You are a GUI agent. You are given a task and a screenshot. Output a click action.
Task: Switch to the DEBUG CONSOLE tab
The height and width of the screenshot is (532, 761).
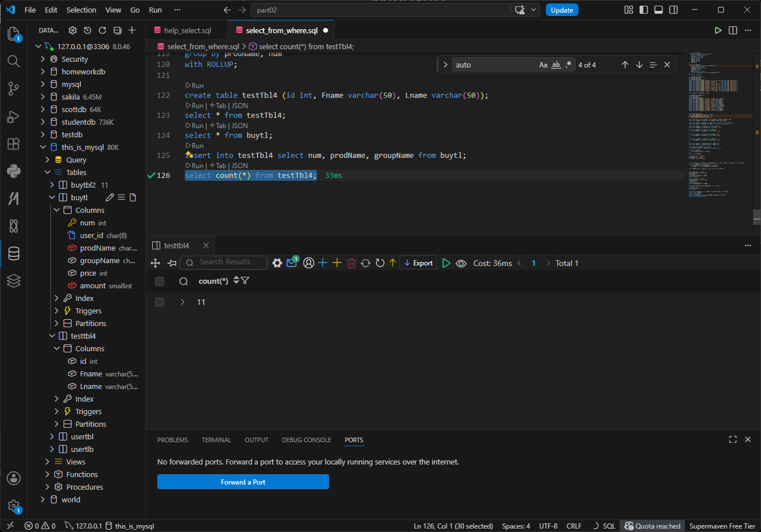click(307, 440)
